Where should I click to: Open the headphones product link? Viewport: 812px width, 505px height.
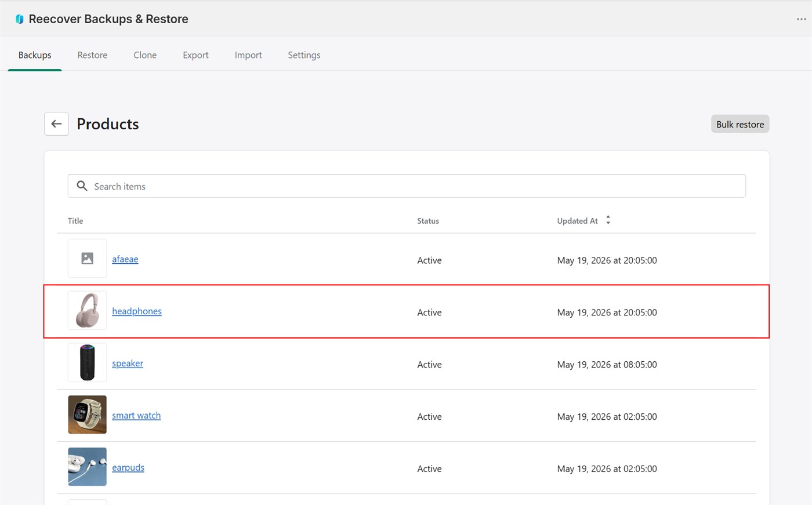137,311
